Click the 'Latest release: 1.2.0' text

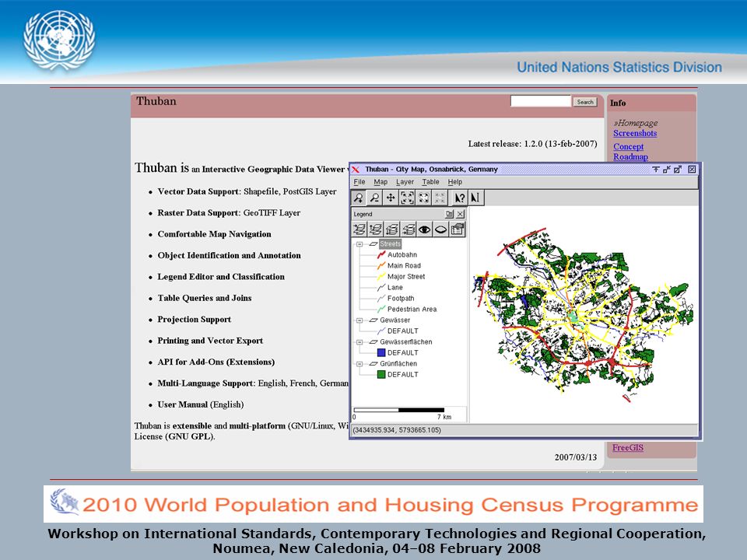[532, 144]
